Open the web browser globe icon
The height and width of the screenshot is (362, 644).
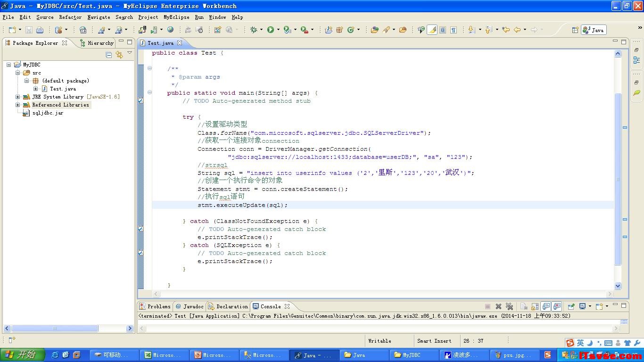point(170,30)
